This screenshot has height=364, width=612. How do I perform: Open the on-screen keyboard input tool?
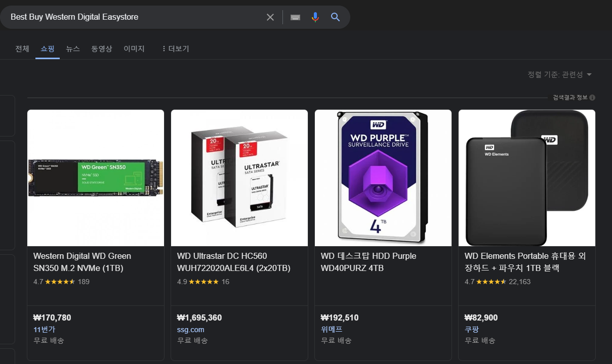click(x=296, y=17)
